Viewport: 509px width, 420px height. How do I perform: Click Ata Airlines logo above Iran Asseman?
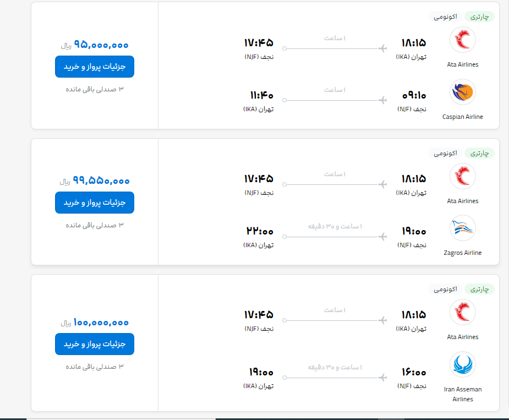tap(463, 312)
